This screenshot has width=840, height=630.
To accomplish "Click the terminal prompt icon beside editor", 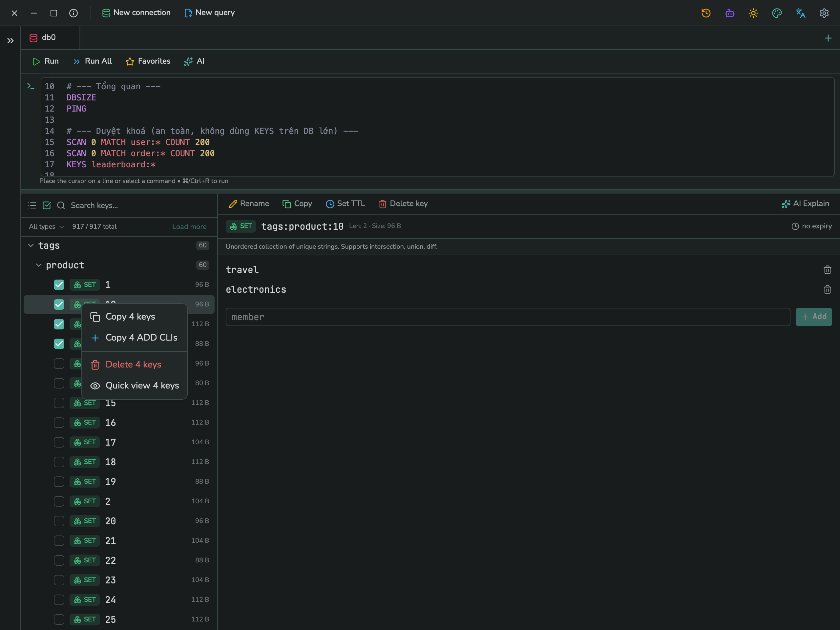I will pyautogui.click(x=31, y=86).
